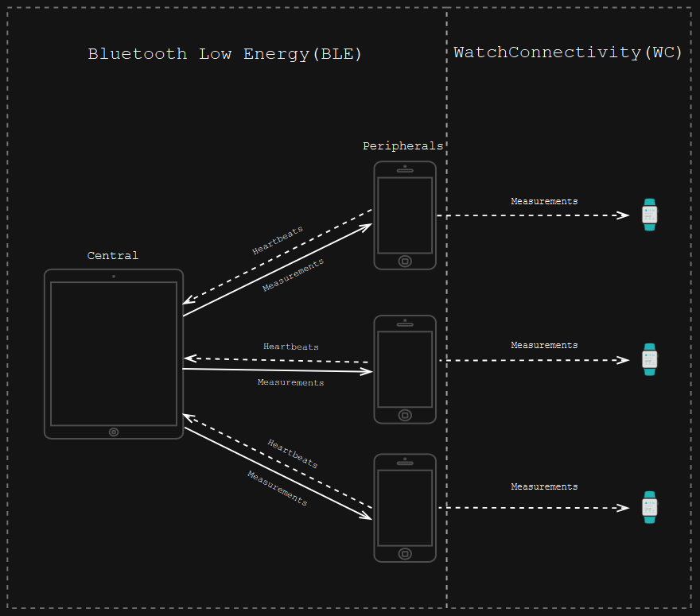The image size is (700, 616).
Task: Select the top peripheral iPhone icon
Action: (405, 215)
